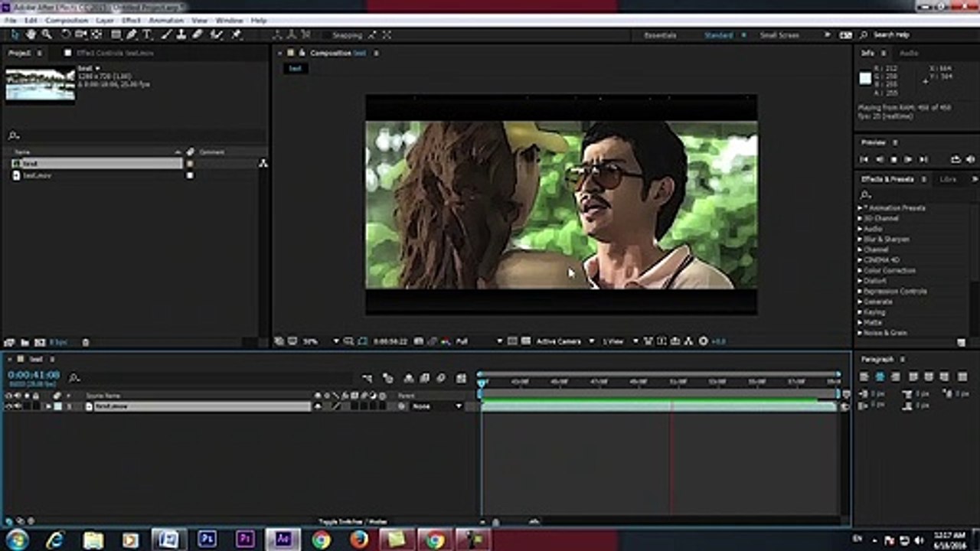Toggle Draft 3D in the timeline
The image size is (980, 551).
click(387, 378)
